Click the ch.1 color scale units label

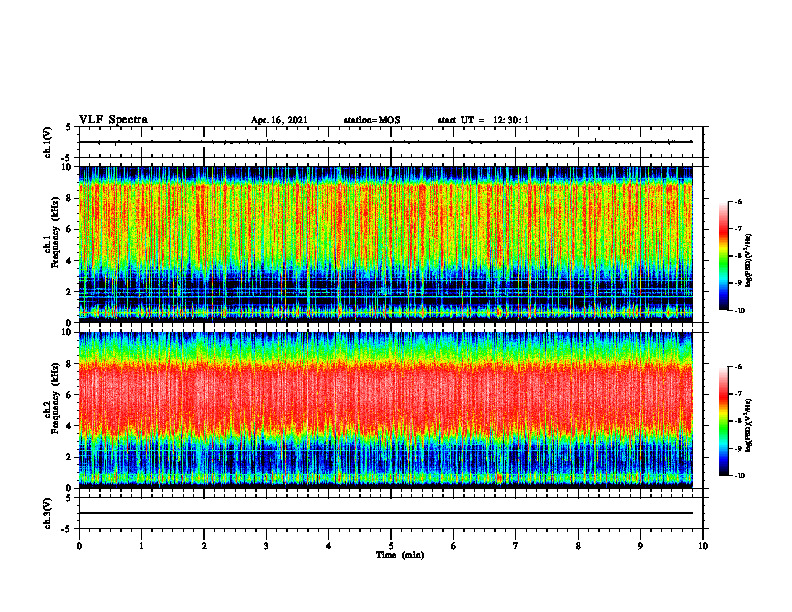749,261
